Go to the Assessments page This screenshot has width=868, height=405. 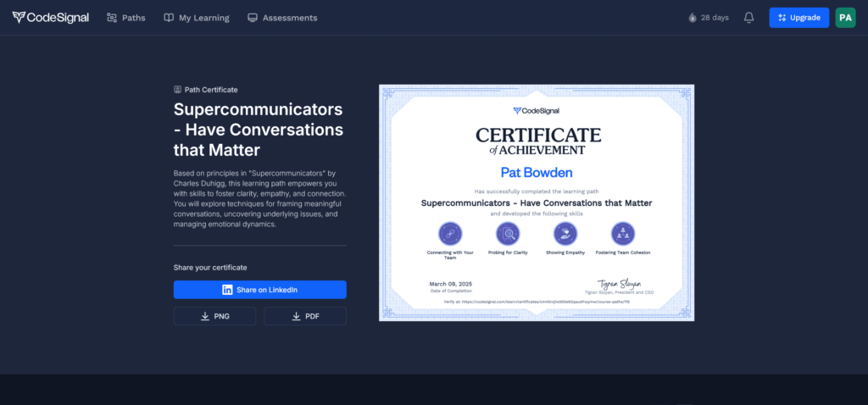tap(282, 18)
